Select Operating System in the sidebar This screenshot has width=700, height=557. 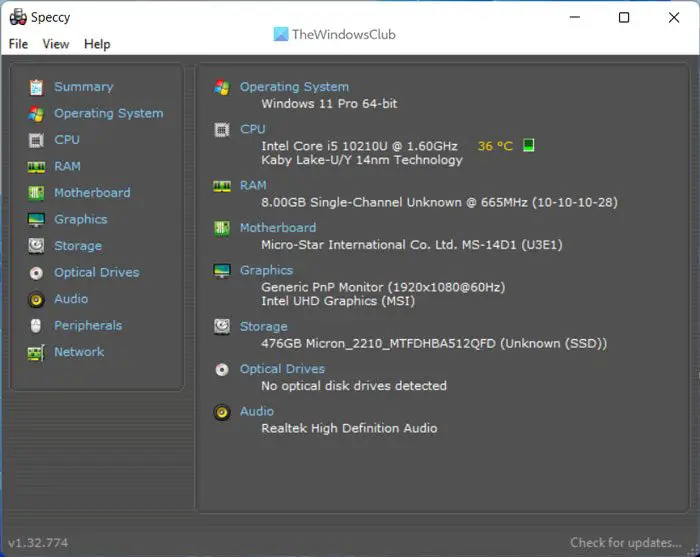(108, 114)
